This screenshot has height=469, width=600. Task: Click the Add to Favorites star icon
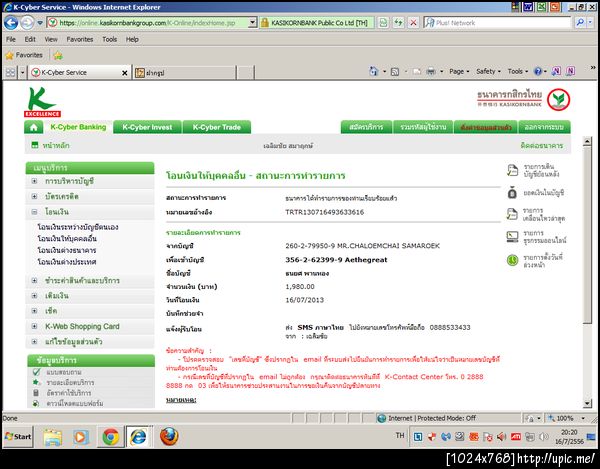pyautogui.click(x=58, y=56)
